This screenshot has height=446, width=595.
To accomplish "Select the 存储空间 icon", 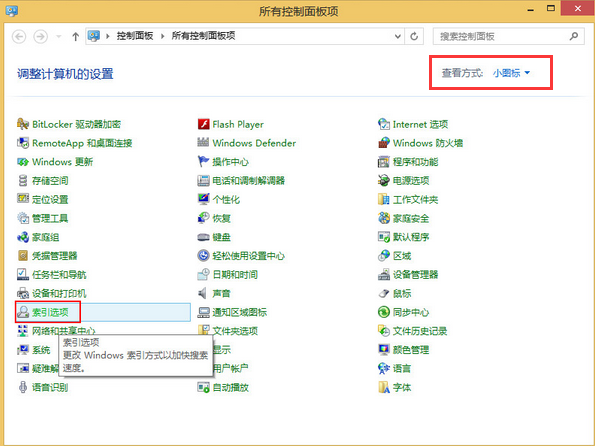I will 23,181.
